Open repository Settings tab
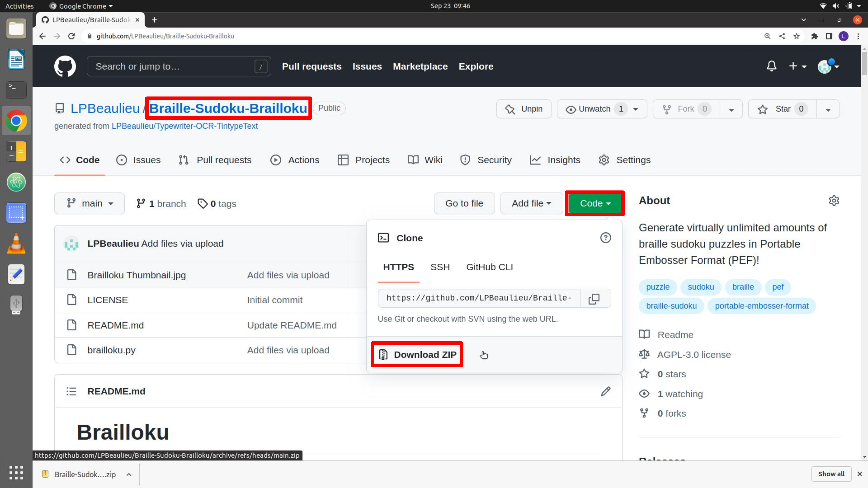 point(625,160)
